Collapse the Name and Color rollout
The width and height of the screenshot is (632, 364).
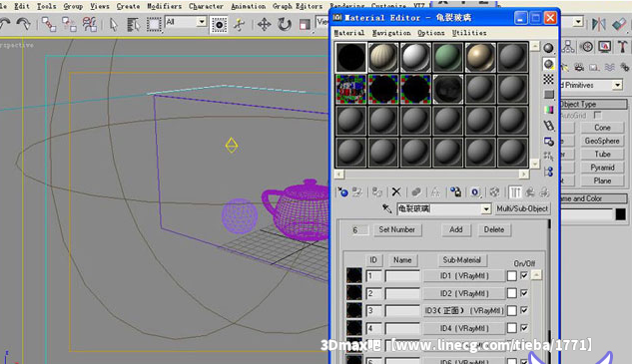(594, 198)
